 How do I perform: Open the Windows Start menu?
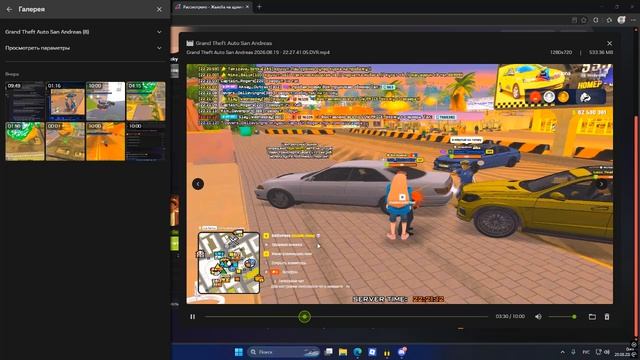click(x=239, y=352)
